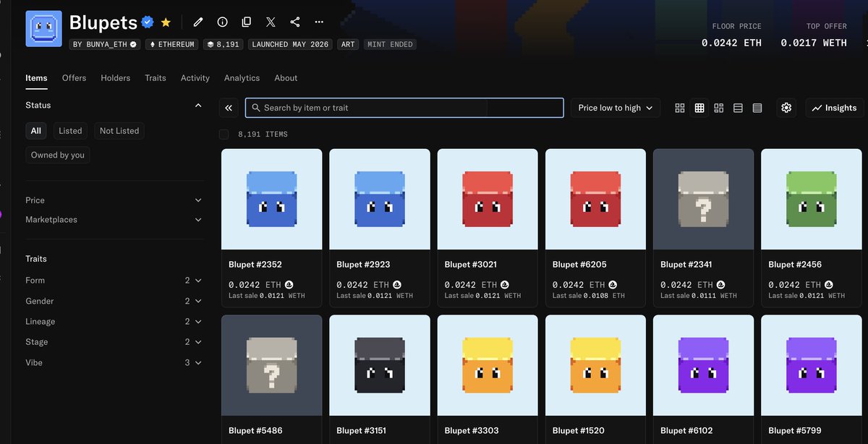Click the cart icon on Blupet #2456

pyautogui.click(x=828, y=285)
